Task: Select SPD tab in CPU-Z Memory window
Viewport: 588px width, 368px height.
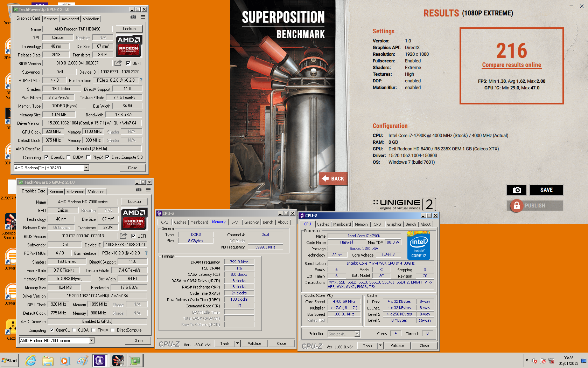Action: point(235,222)
